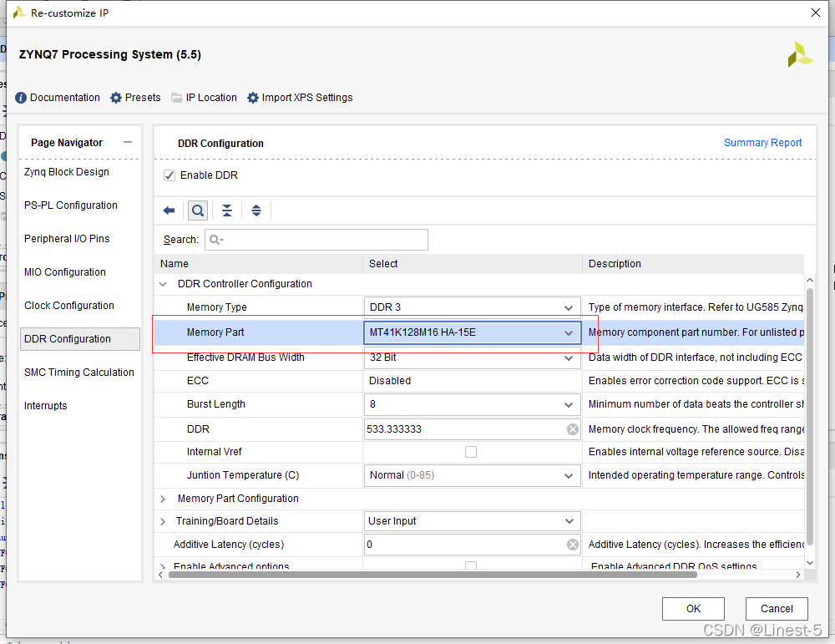Toggle the search magnifier toolbar icon

tap(198, 210)
